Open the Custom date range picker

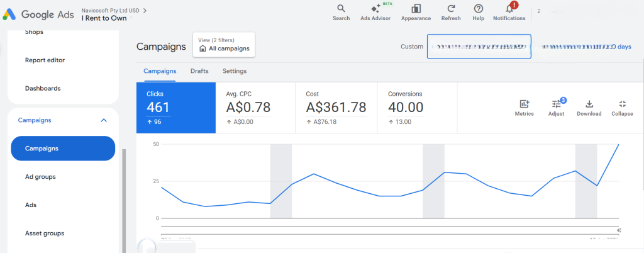(x=479, y=47)
